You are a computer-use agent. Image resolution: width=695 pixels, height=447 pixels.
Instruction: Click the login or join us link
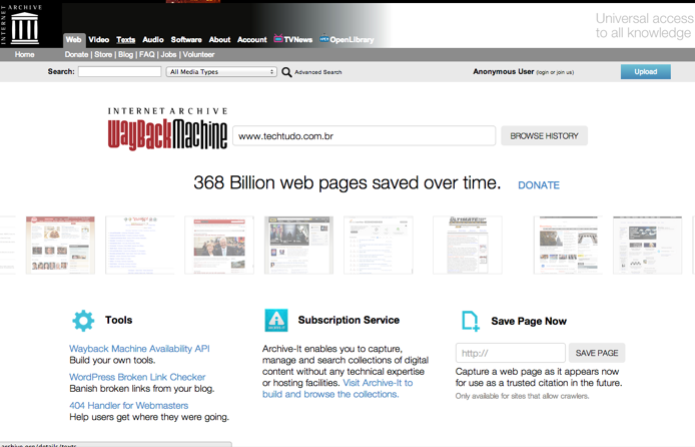point(555,72)
